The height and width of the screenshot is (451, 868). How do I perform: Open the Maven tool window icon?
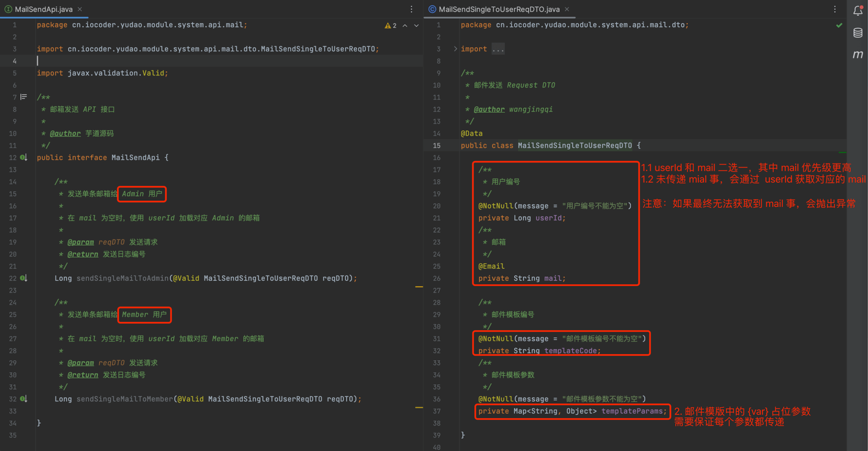pos(858,54)
